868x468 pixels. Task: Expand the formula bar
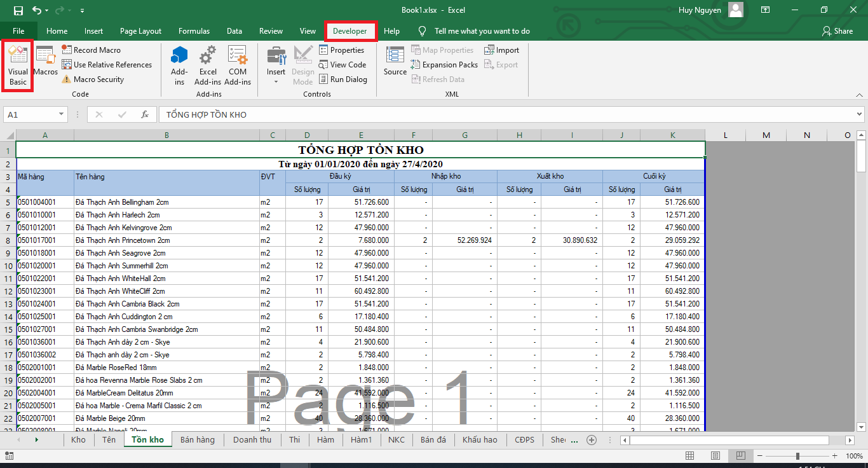859,114
